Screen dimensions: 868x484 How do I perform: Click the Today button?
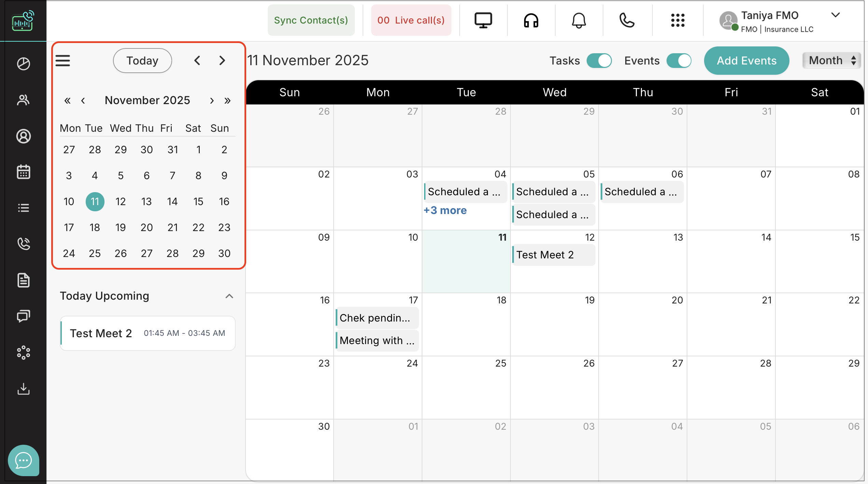point(142,61)
